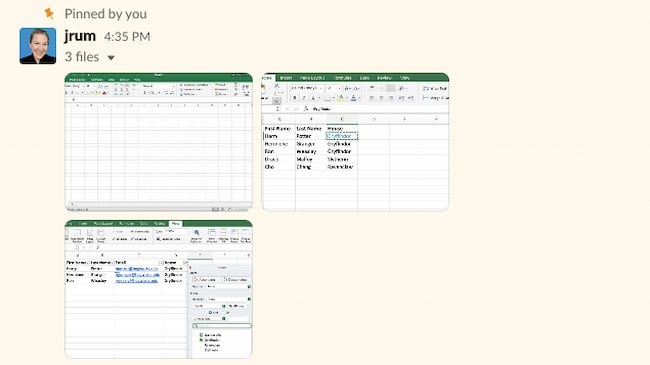
Task: Click font color icon with blue underline
Action: pos(353,98)
